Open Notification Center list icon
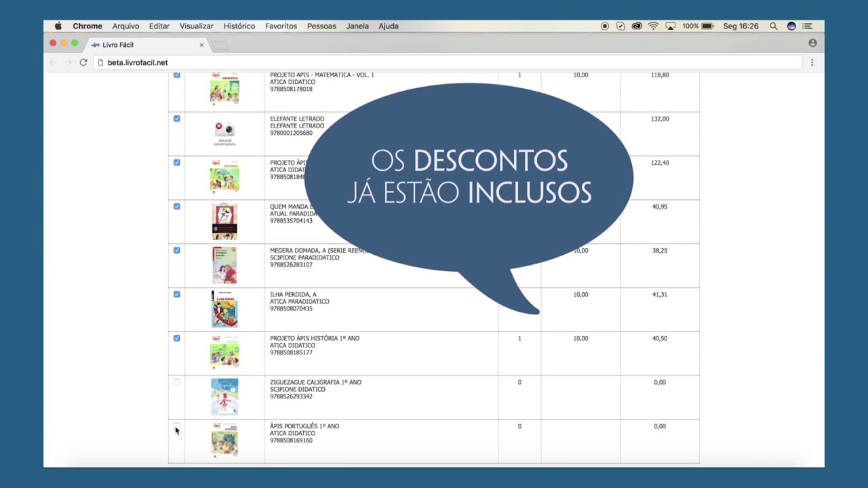 [807, 26]
